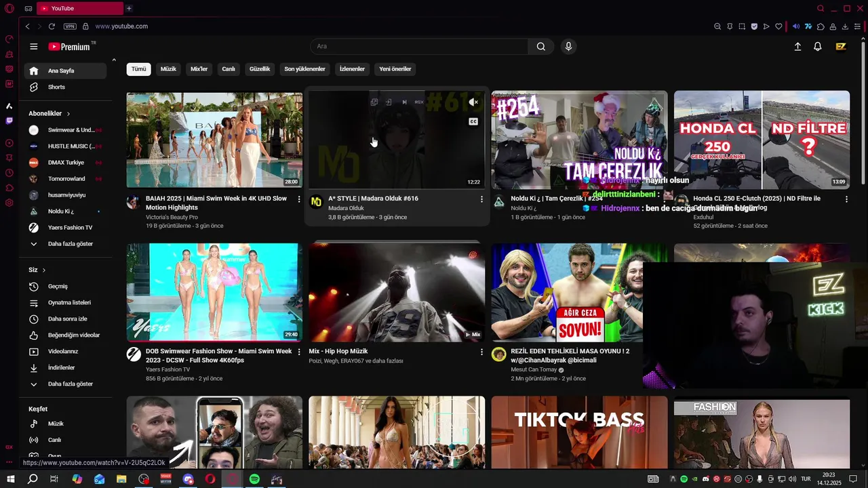This screenshot has height=488, width=868.
Task: Open Oynatma listeleri in sidebar
Action: 65,302
